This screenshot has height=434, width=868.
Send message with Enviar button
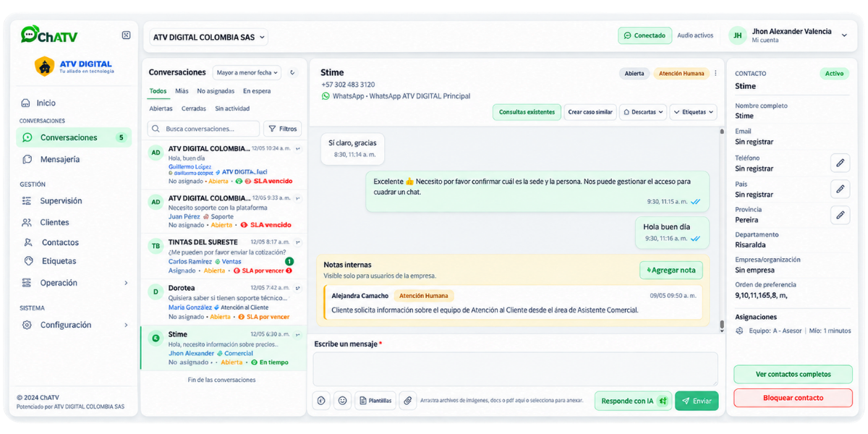pyautogui.click(x=697, y=401)
